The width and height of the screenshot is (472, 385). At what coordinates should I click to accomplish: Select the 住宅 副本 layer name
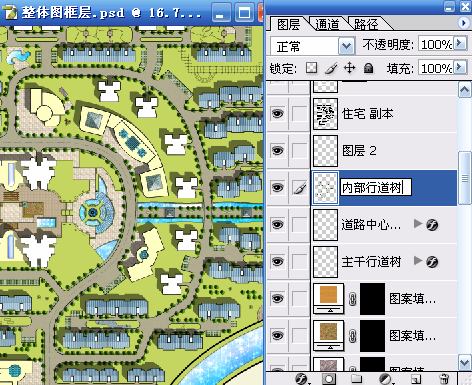[368, 114]
